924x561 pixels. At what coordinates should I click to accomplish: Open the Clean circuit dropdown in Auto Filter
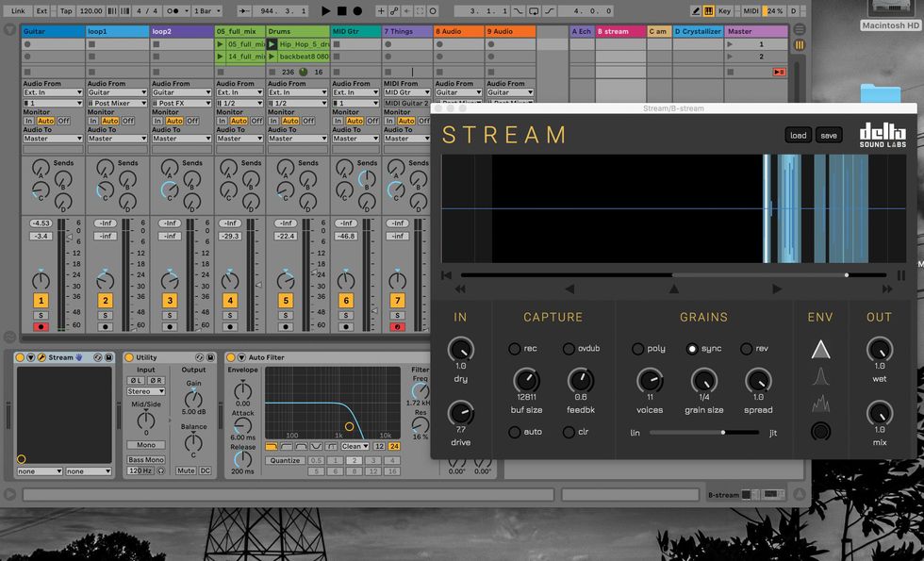coord(355,447)
